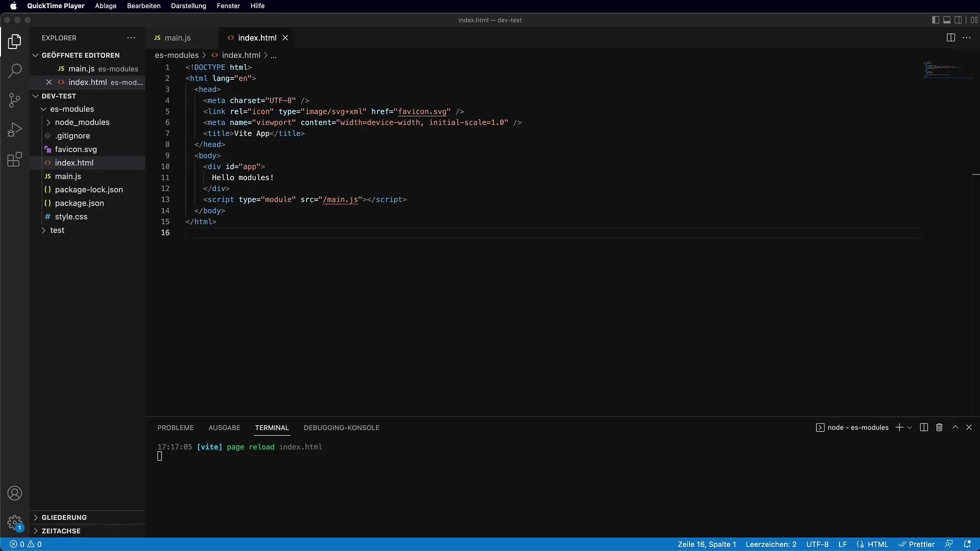Select the TERMINAL panel tab
The image size is (980, 551).
tap(272, 428)
